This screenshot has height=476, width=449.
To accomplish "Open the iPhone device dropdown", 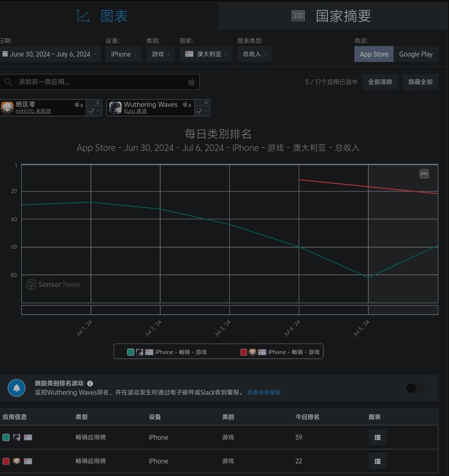I will pyautogui.click(x=123, y=54).
